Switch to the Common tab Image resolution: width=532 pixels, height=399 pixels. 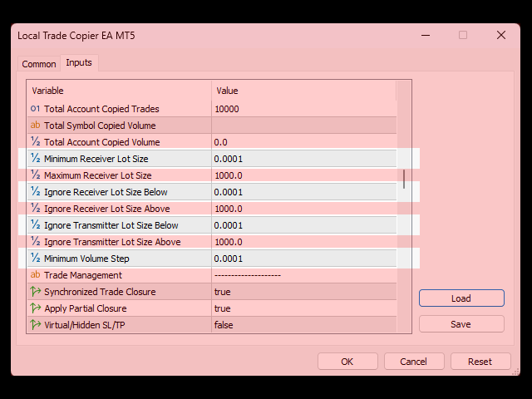[x=39, y=64]
